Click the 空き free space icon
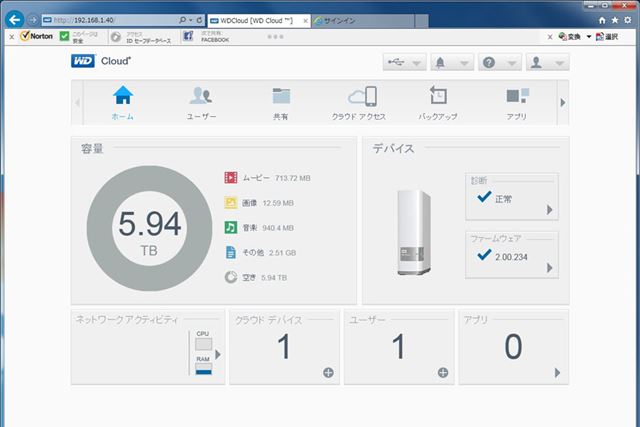Viewport: 640px width, 427px height. point(231,277)
